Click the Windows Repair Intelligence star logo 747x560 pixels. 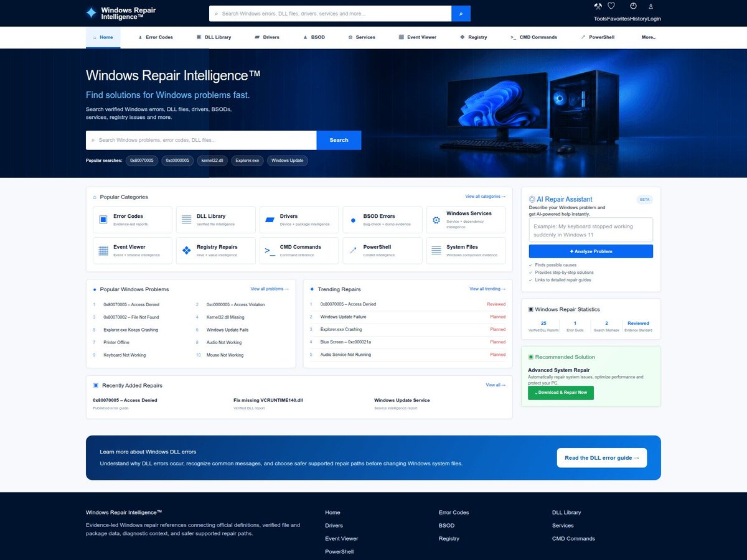(92, 12)
